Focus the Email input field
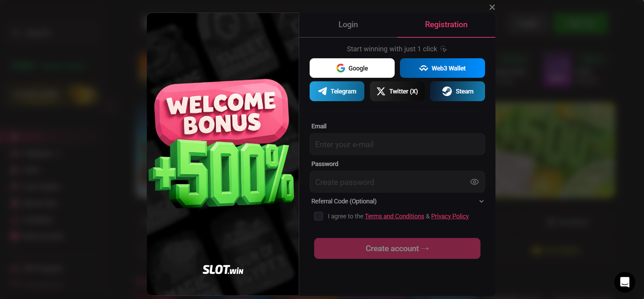Image resolution: width=644 pixels, height=299 pixels. [397, 144]
